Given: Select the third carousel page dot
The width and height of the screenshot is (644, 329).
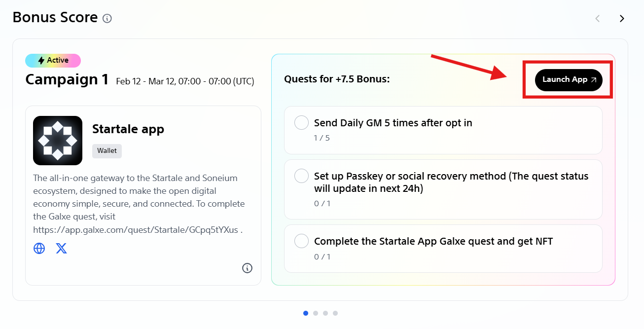Looking at the screenshot, I should point(325,313).
